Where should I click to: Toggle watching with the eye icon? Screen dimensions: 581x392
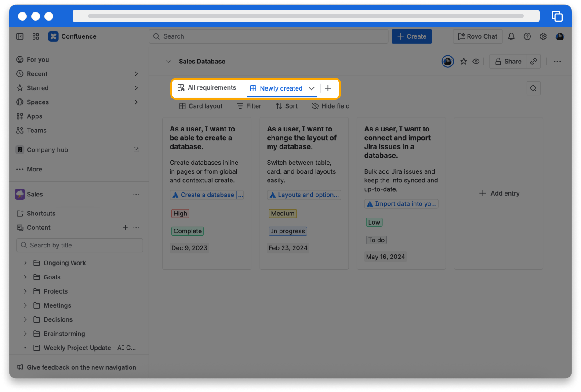tap(476, 62)
